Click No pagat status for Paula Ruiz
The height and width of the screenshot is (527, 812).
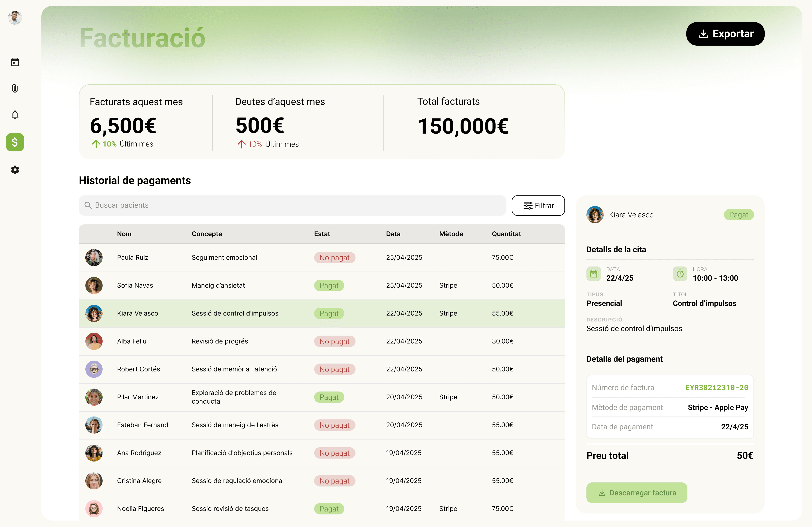(335, 258)
